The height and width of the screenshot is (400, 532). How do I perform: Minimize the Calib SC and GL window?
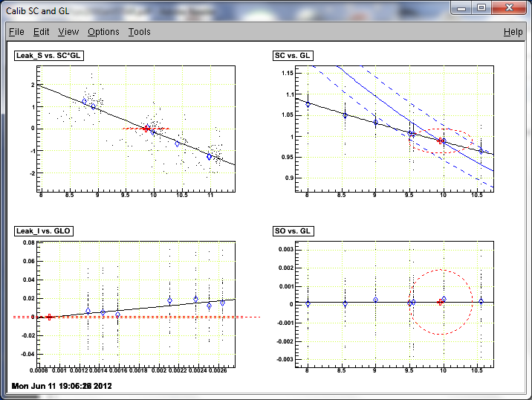[461, 8]
